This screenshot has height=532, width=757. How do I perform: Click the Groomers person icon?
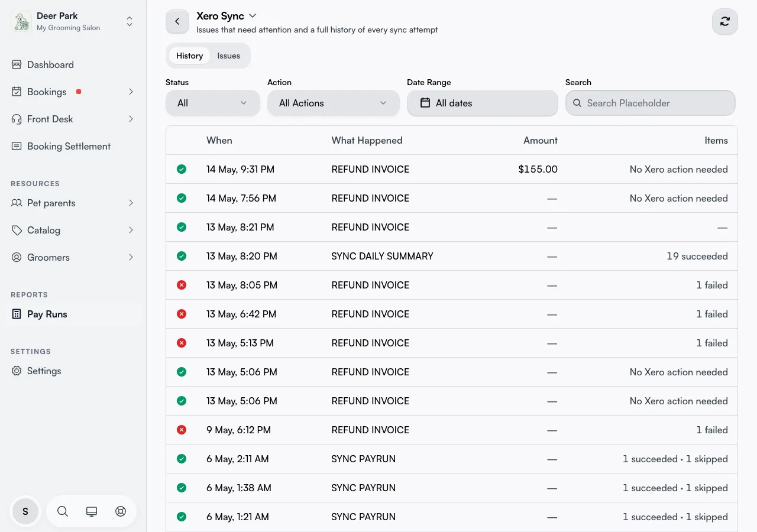pyautogui.click(x=17, y=257)
